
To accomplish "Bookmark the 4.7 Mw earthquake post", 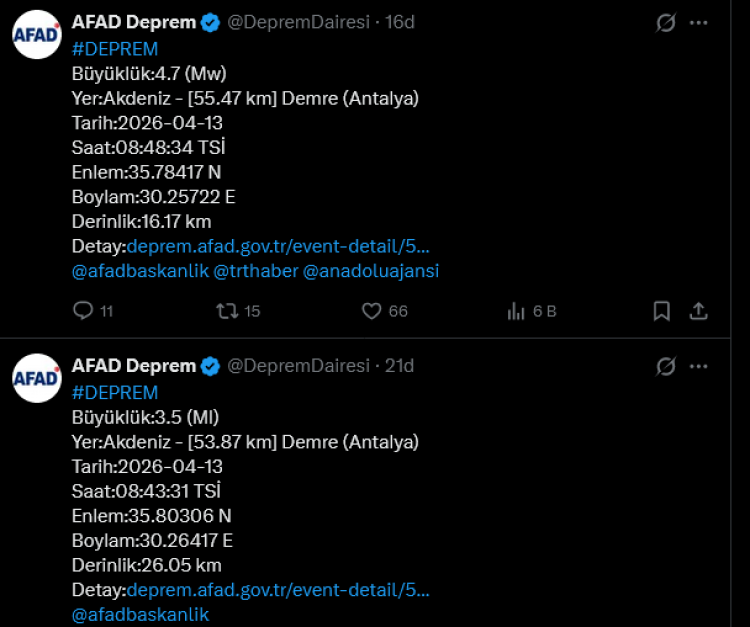I will [661, 311].
